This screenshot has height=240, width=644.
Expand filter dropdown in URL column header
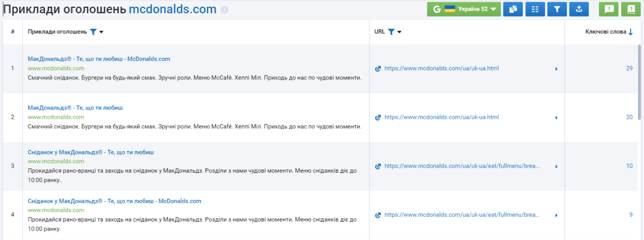tap(395, 32)
